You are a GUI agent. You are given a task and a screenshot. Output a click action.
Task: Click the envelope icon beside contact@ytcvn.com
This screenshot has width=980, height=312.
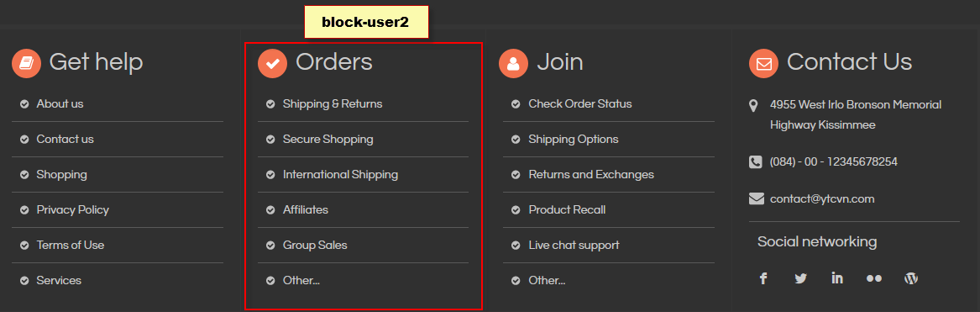[x=757, y=199]
